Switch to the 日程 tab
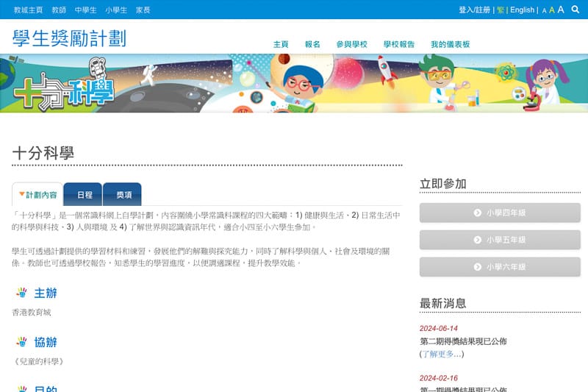 pyautogui.click(x=84, y=195)
